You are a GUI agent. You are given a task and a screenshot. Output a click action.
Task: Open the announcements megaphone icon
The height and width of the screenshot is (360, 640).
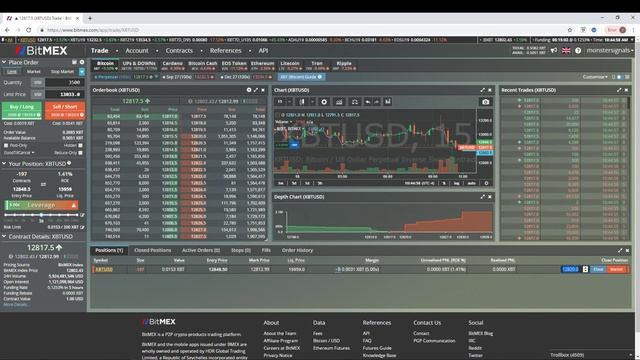coord(554,51)
